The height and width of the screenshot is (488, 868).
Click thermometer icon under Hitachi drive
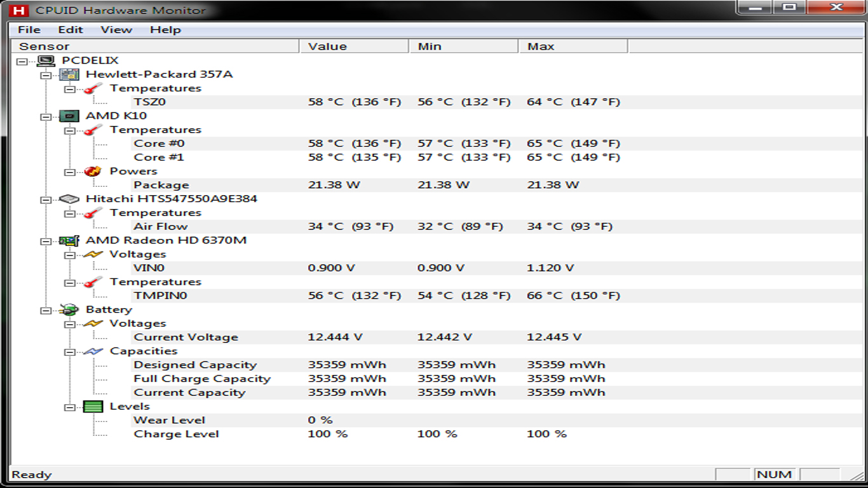93,213
